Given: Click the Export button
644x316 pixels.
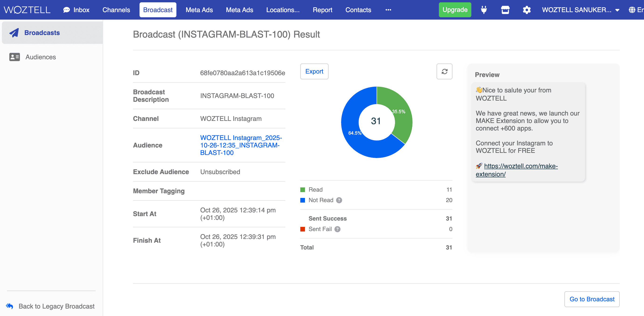Looking at the screenshot, I should tap(314, 71).
